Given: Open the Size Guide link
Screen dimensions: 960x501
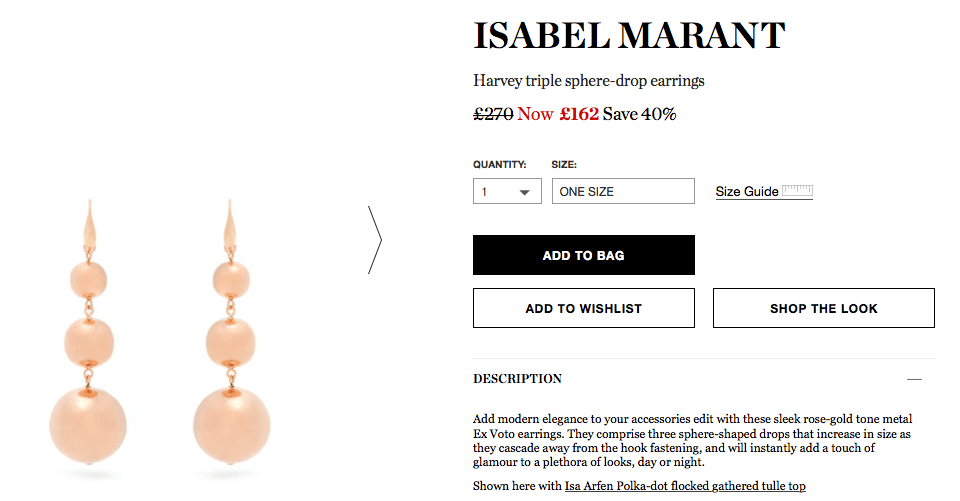Looking at the screenshot, I should [x=747, y=192].
